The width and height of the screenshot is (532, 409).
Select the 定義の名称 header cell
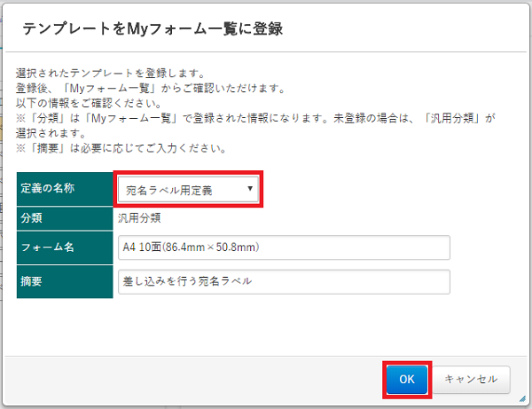coord(65,189)
